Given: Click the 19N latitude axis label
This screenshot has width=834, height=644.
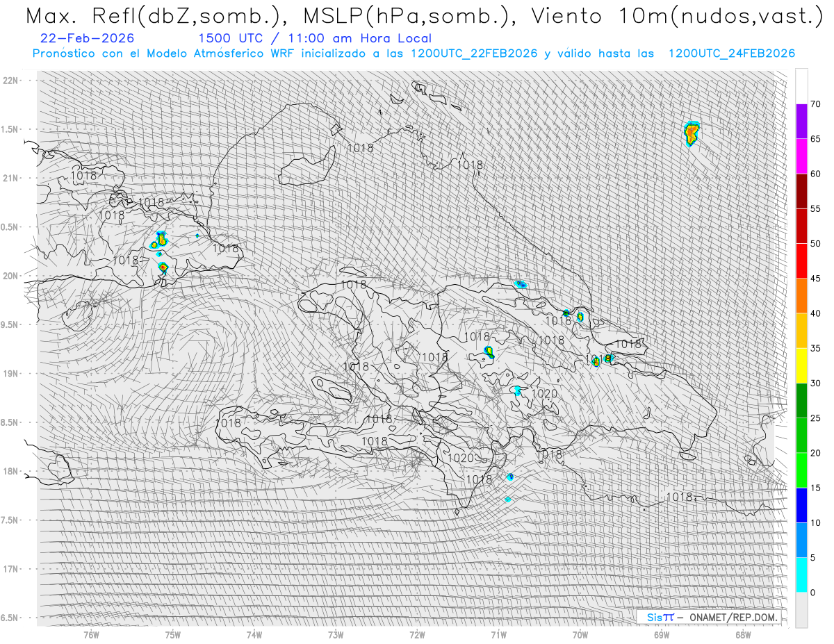Looking at the screenshot, I should 10,373.
